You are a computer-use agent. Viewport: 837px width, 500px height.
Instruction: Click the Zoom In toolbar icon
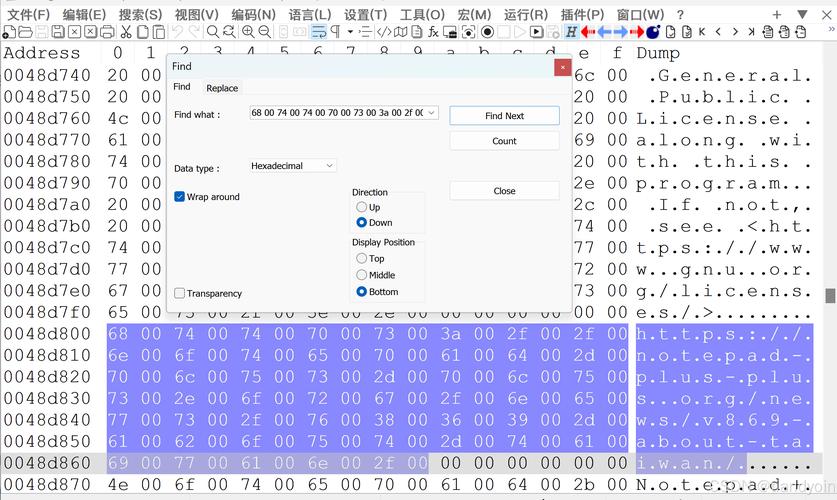point(248,32)
